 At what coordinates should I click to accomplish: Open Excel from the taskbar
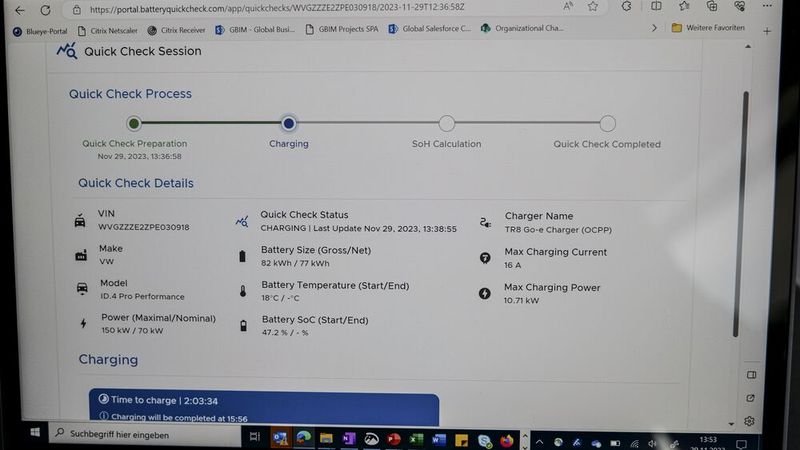tap(416, 439)
